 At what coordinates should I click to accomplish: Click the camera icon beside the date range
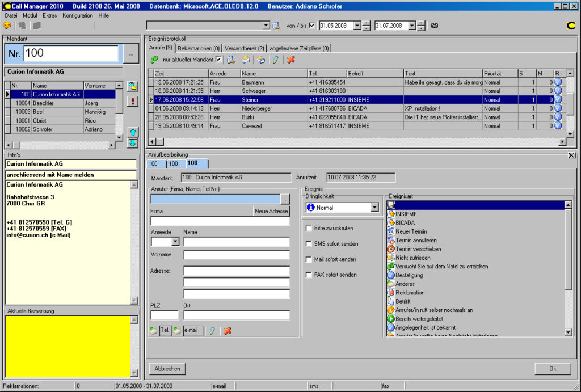[x=434, y=25]
